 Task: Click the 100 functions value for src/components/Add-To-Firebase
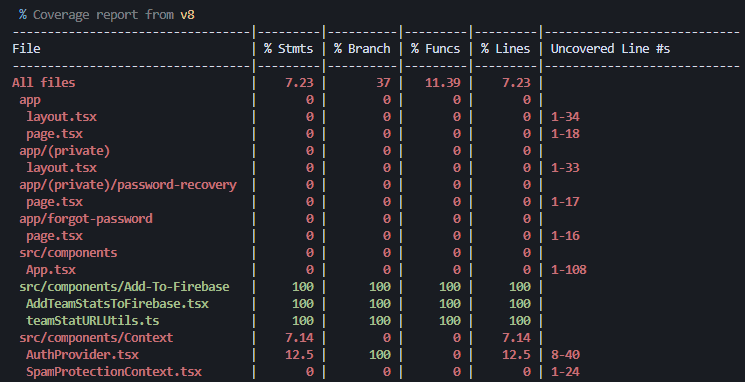[x=449, y=287]
